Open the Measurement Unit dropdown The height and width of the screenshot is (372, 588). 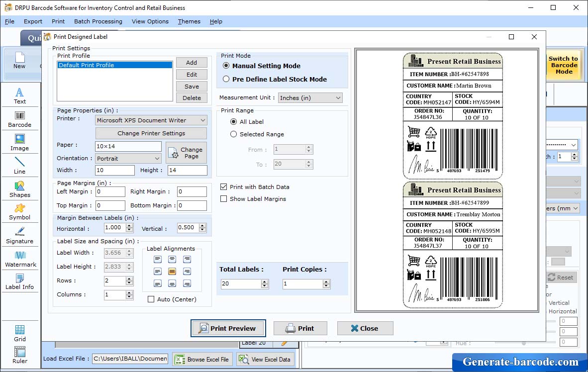pyautogui.click(x=310, y=98)
